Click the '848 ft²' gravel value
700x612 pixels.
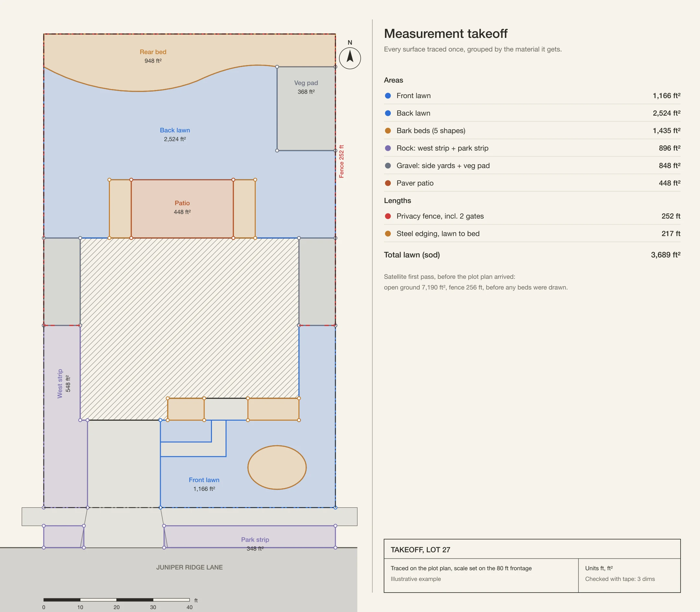click(670, 166)
